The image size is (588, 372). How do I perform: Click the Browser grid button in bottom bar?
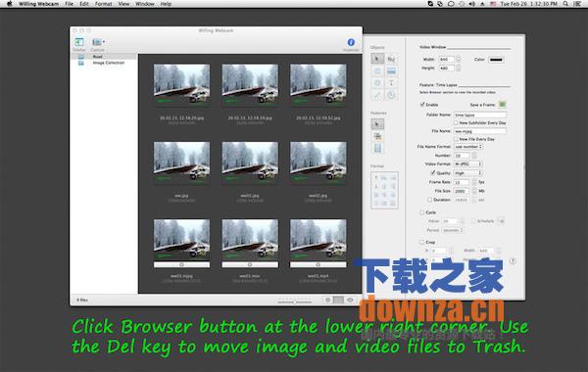tap(338, 301)
